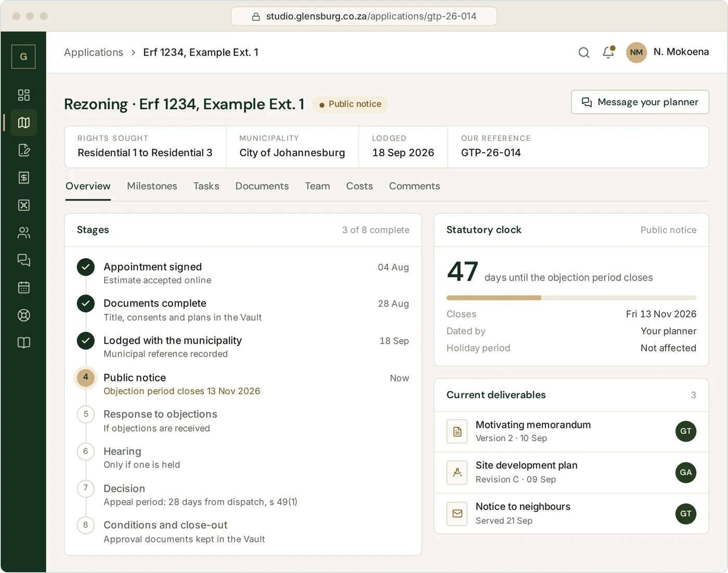Click the NM user avatar
The image size is (728, 573).
(636, 52)
